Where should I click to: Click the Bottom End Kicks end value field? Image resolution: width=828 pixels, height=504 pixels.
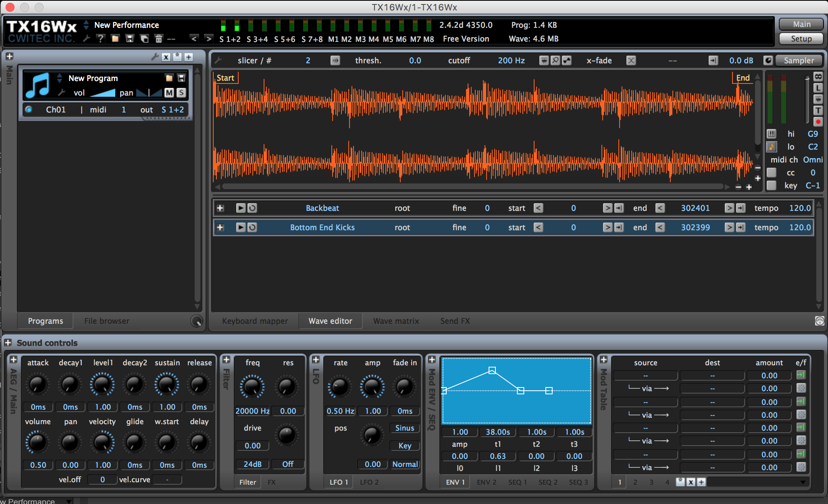tap(695, 227)
